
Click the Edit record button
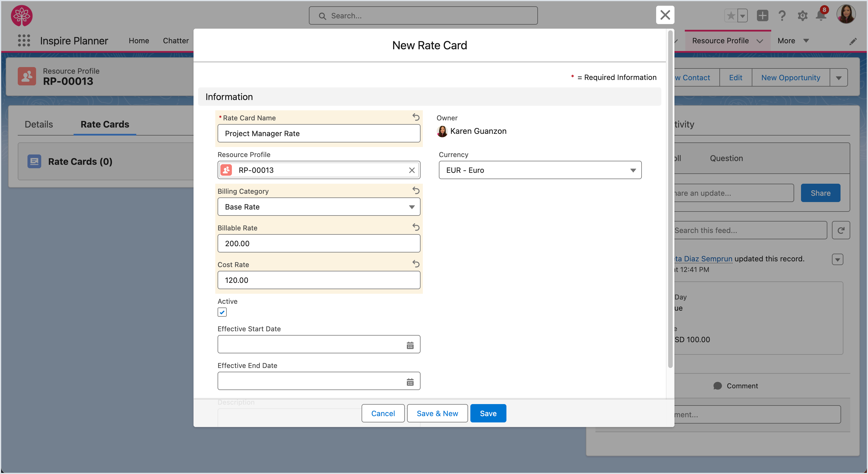click(735, 78)
